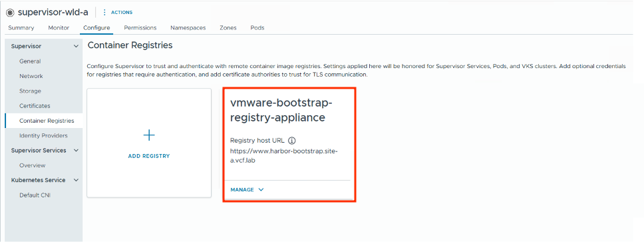Open Certificates in the sidebar
This screenshot has width=644, height=242.
tap(35, 106)
